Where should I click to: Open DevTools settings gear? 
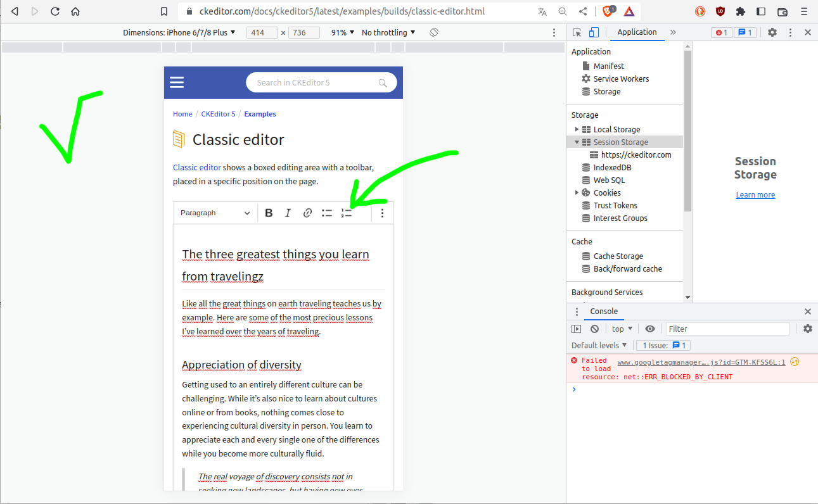[x=772, y=32]
